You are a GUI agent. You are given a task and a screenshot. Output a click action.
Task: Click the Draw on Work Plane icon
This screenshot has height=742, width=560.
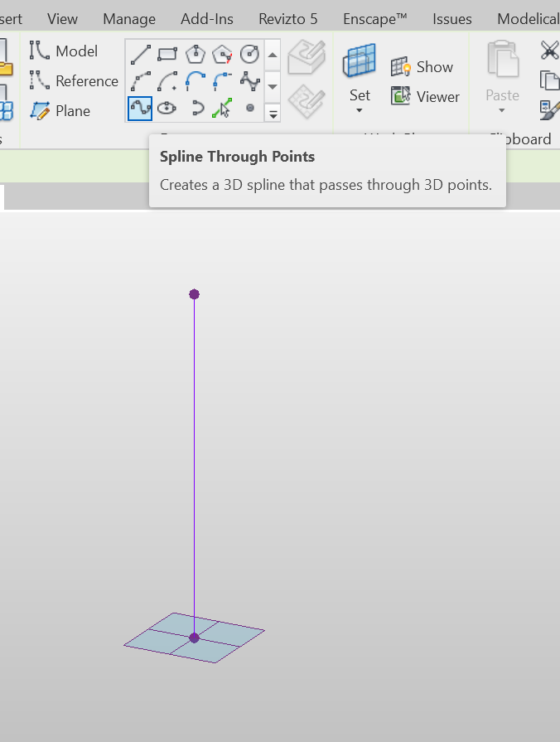(307, 102)
